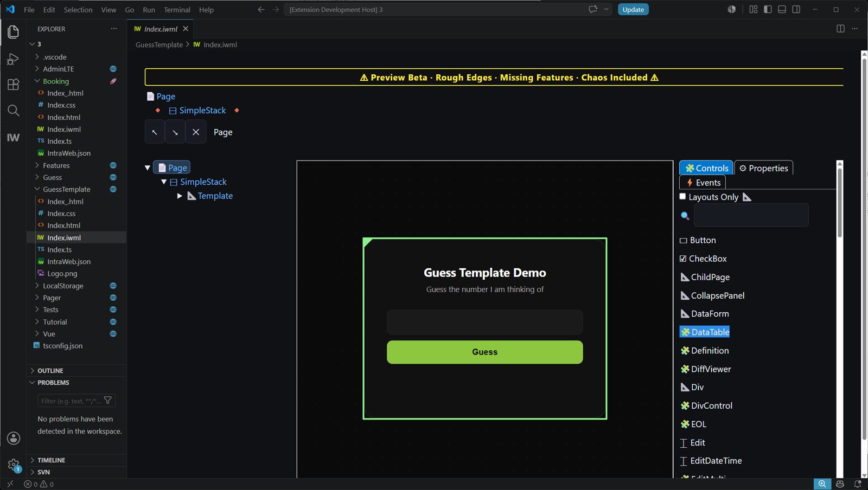Click the filter funnel in Problems
The image size is (868, 490).
coord(108,401)
